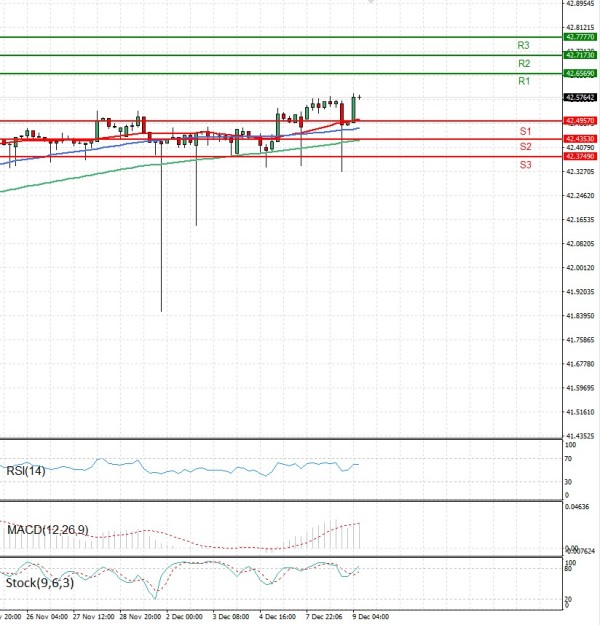The image size is (600, 625).
Task: Click the R1 resistance label
Action: pyautogui.click(x=523, y=81)
